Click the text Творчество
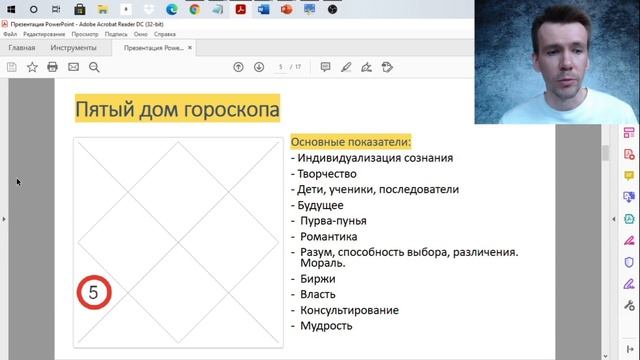Screen dimensions: 640x360 click(x=327, y=174)
